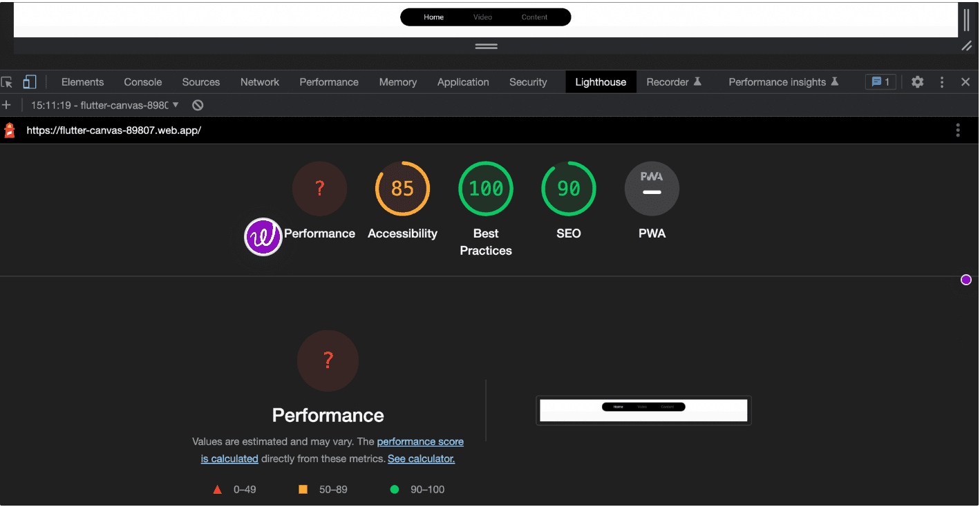Click the Lighthouse logo beside the report URL
Screen dimensions: 980x507
(x=9, y=129)
